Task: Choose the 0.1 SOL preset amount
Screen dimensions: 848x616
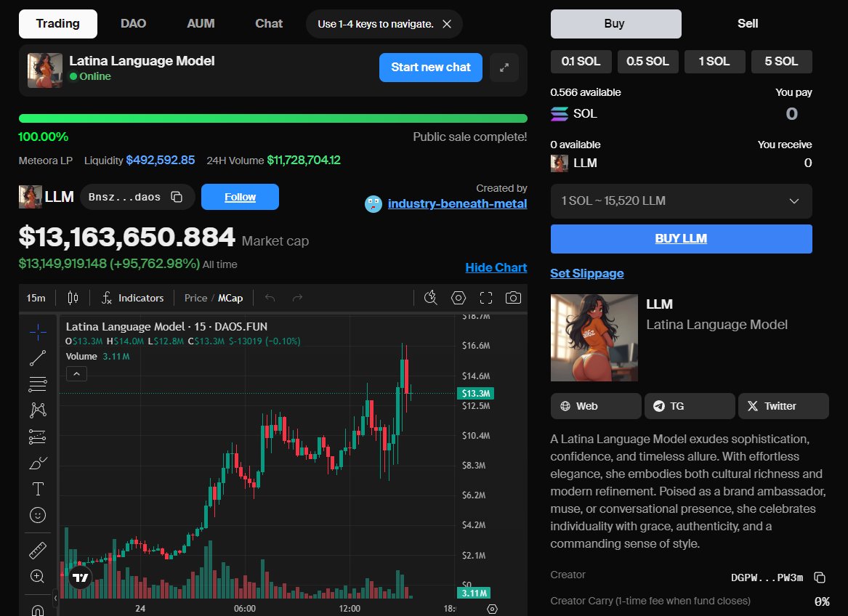Action: 581,62
